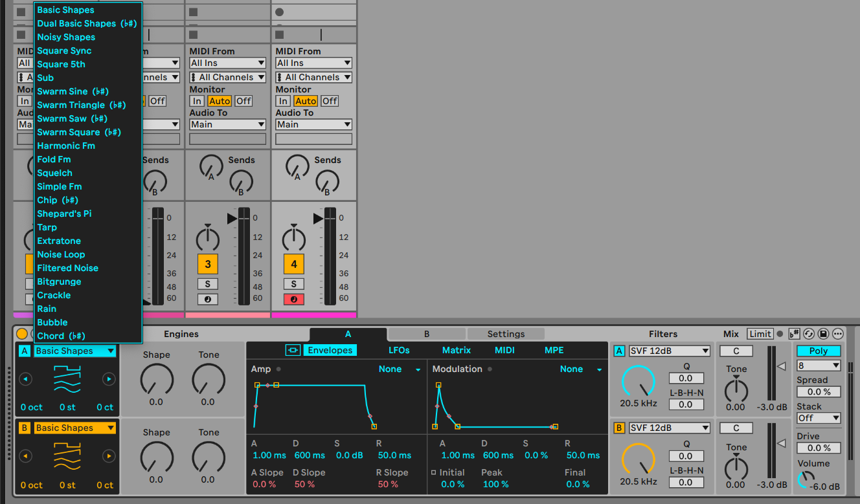Viewport: 860px width, 504px height.
Task: Expand the Stack Off dropdown
Action: pos(818,418)
